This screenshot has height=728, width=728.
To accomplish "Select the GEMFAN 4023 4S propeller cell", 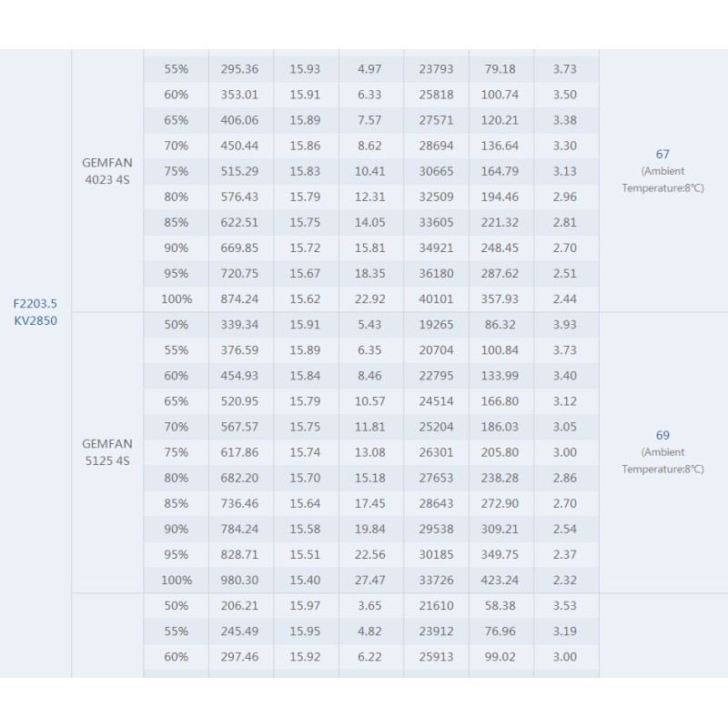I will [x=107, y=171].
